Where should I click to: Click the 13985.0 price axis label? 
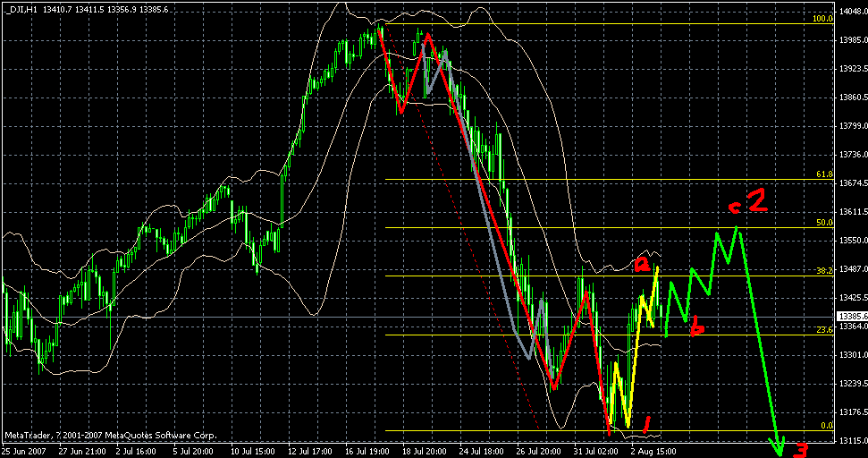click(x=853, y=40)
